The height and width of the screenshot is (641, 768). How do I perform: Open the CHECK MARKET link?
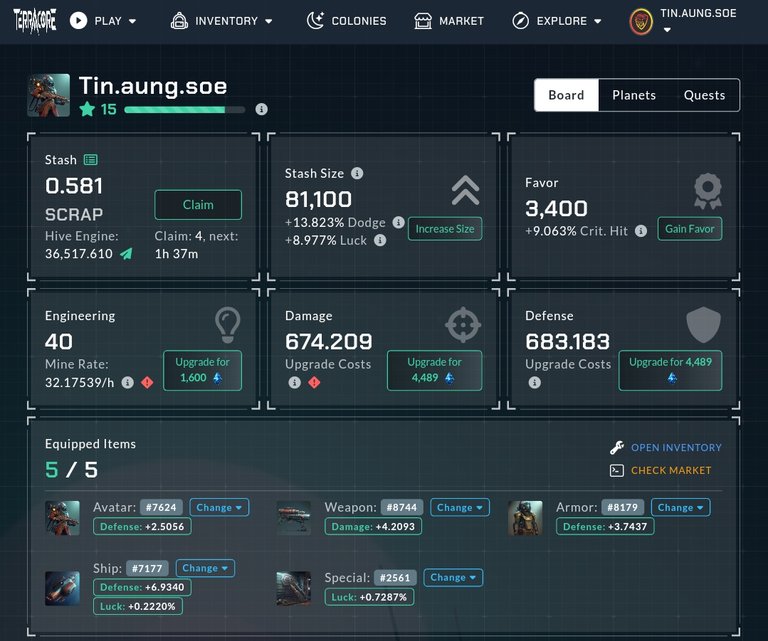coord(671,471)
